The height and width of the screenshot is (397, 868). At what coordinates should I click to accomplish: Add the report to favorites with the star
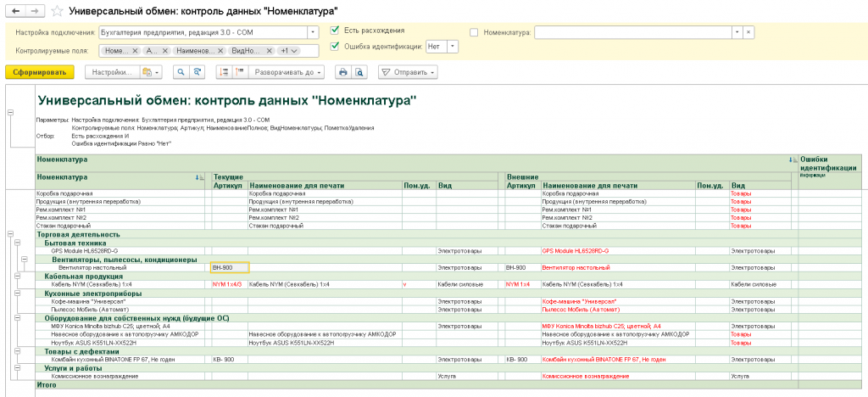[x=57, y=11]
